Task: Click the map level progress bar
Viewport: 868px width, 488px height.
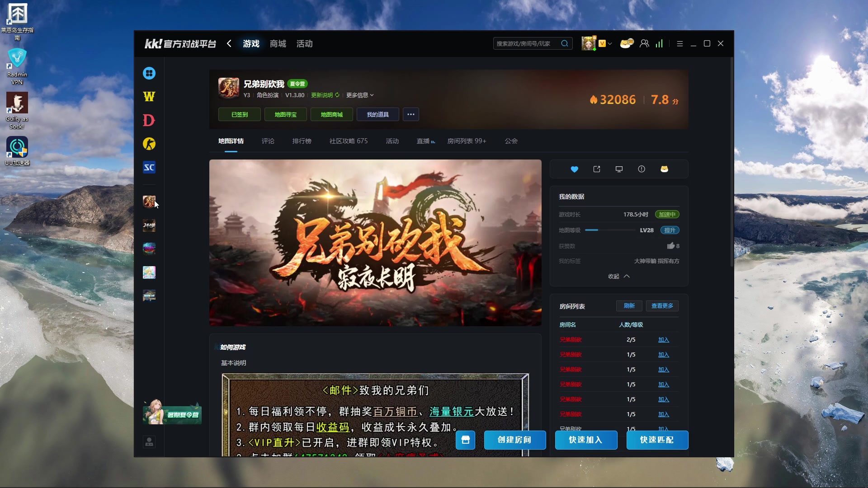Action: (610, 230)
